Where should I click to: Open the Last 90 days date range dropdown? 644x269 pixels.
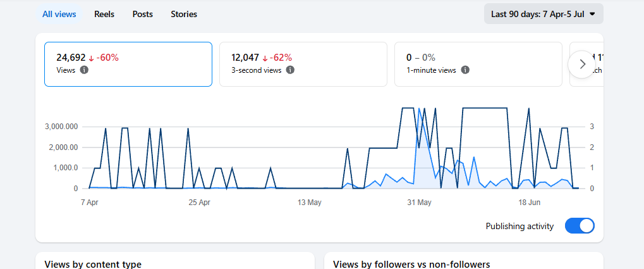point(544,14)
